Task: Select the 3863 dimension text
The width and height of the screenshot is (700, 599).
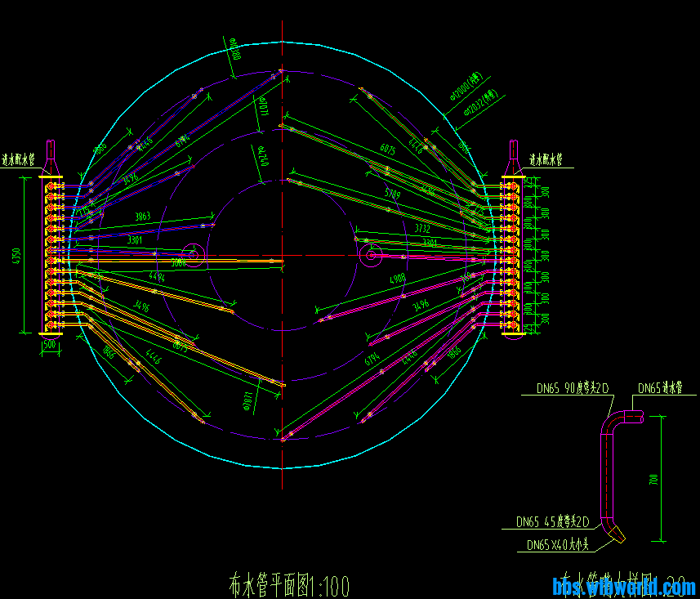Action: pos(142,217)
